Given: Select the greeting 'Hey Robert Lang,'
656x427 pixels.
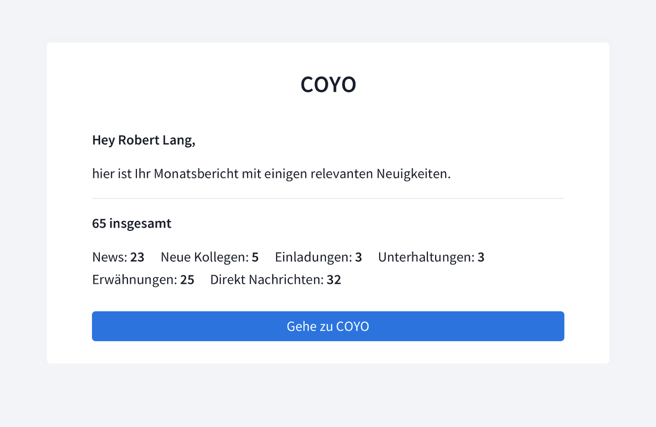Looking at the screenshot, I should [x=144, y=140].
